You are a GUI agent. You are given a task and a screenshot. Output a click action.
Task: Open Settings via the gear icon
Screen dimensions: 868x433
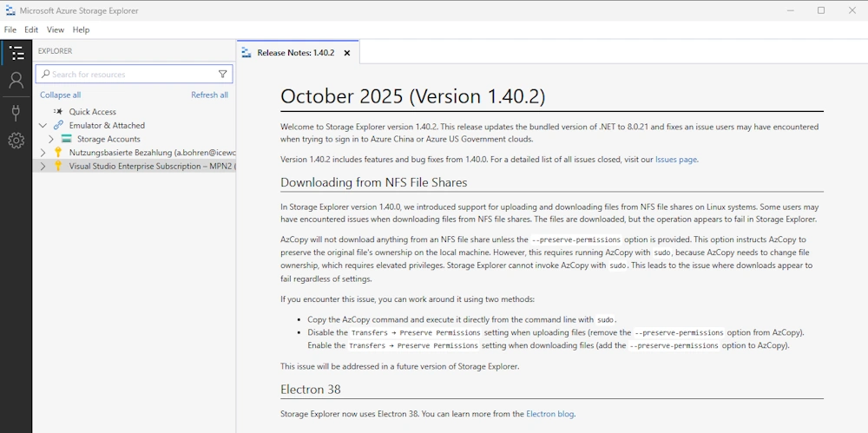coord(16,141)
